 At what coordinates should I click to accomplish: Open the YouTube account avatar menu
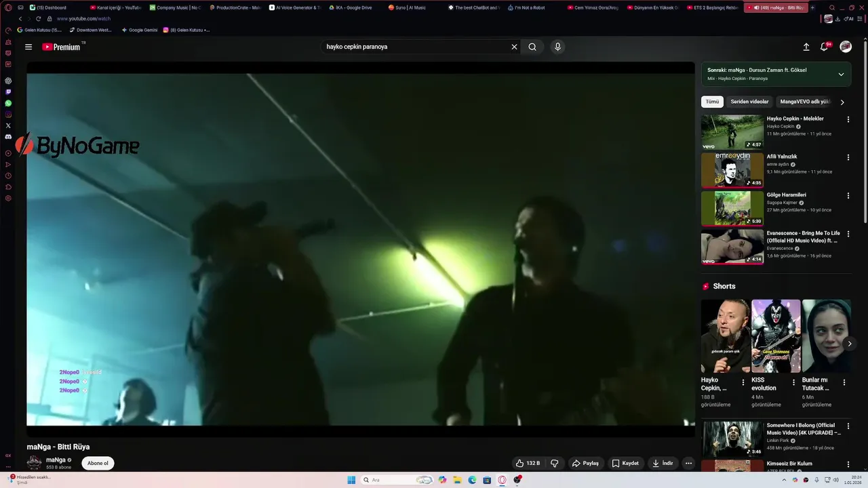[x=846, y=47]
